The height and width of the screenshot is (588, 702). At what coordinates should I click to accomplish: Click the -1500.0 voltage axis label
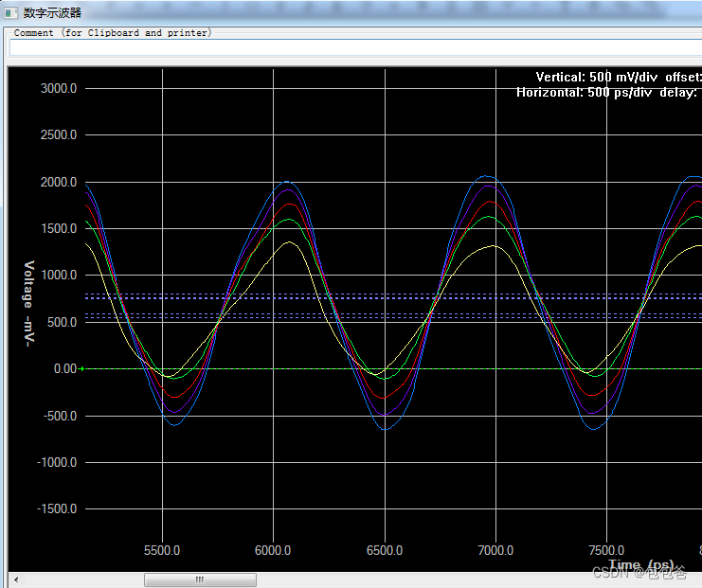coord(57,508)
